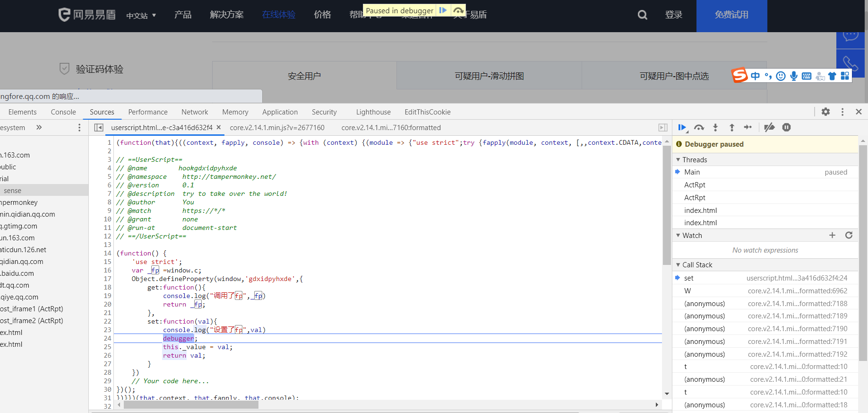
Task: Close the userscript.html file tab
Action: click(219, 127)
